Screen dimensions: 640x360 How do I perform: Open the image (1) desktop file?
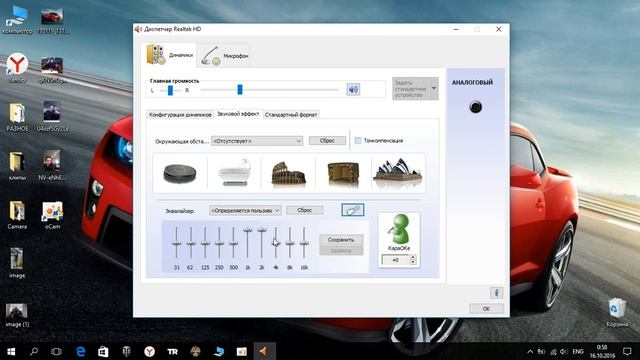click(x=17, y=316)
